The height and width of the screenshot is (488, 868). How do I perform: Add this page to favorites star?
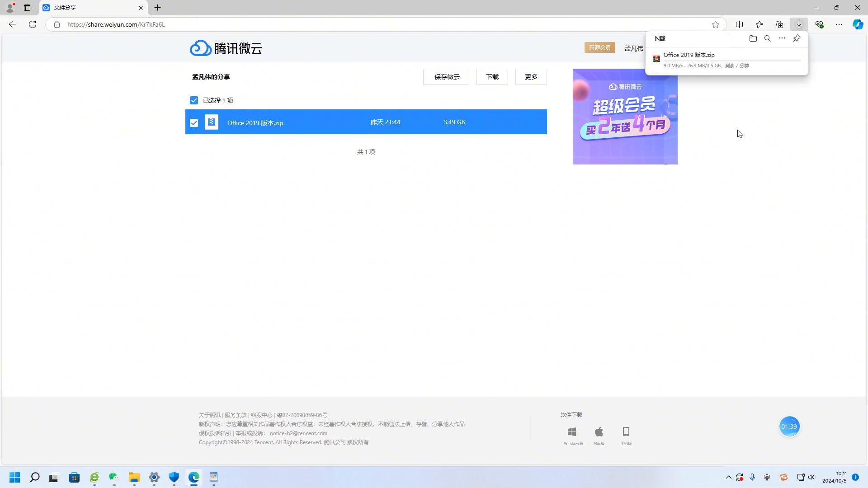click(x=715, y=24)
